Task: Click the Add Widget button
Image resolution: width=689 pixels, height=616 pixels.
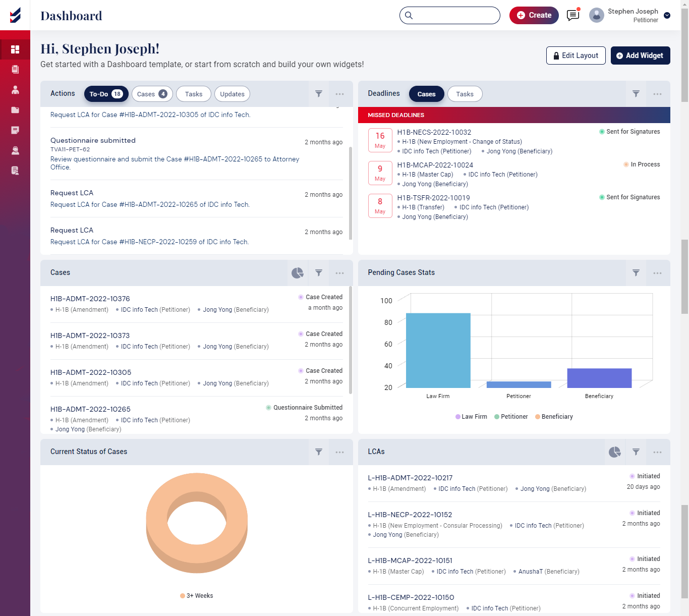Action: click(640, 55)
